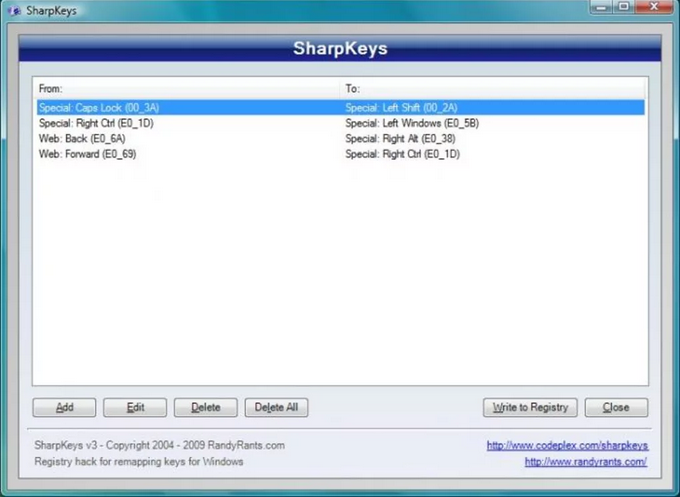The width and height of the screenshot is (680, 497).
Task: Open the codeplex.com/sharpkeys link
Action: click(x=567, y=445)
